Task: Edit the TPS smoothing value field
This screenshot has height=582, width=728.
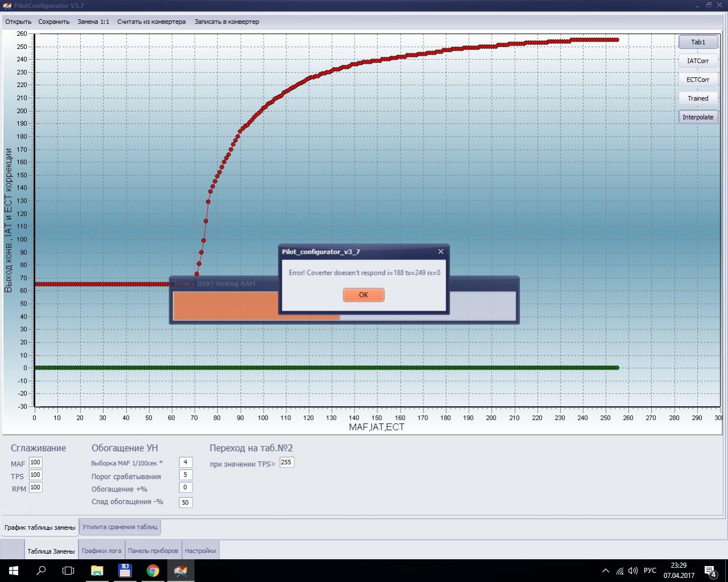Action: tap(35, 475)
